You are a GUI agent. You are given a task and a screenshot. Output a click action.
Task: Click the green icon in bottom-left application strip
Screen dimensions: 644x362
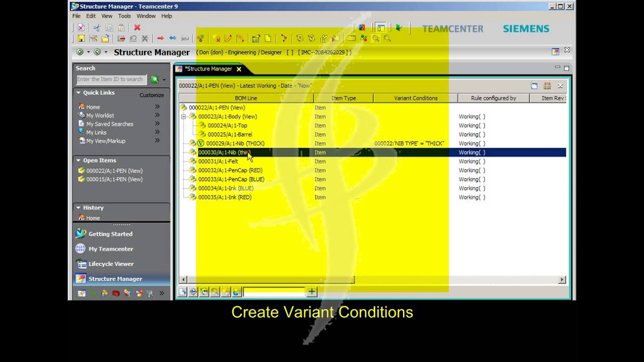[94, 294]
